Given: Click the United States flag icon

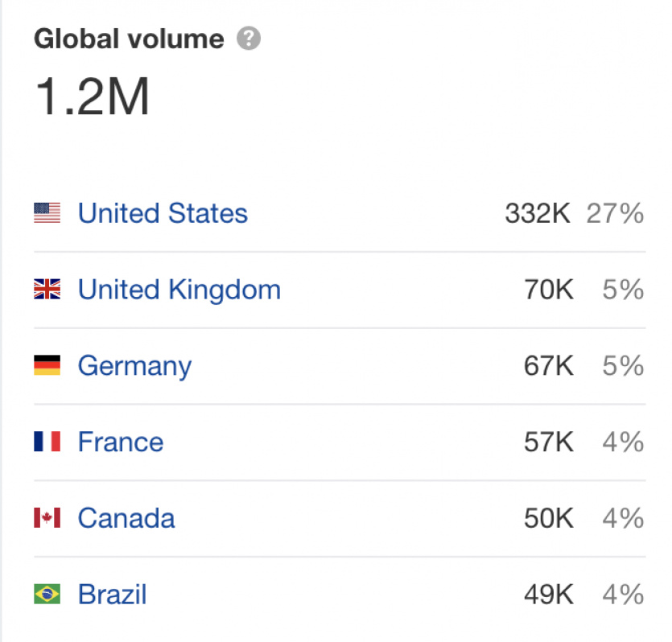Looking at the screenshot, I should click(x=47, y=213).
